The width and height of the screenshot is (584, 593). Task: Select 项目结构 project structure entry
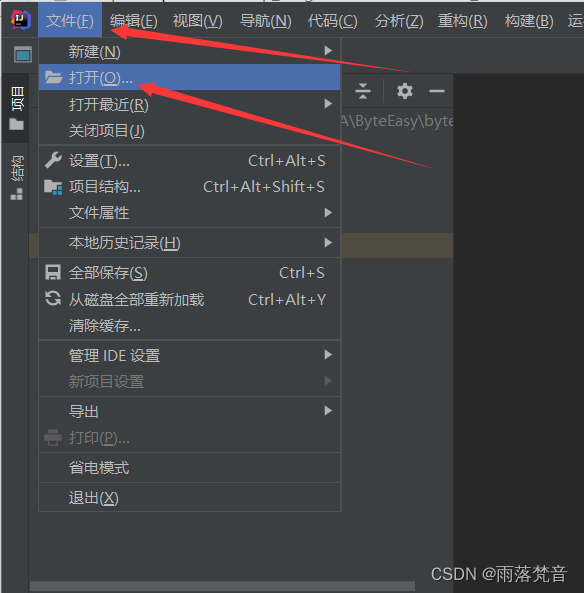(x=189, y=187)
